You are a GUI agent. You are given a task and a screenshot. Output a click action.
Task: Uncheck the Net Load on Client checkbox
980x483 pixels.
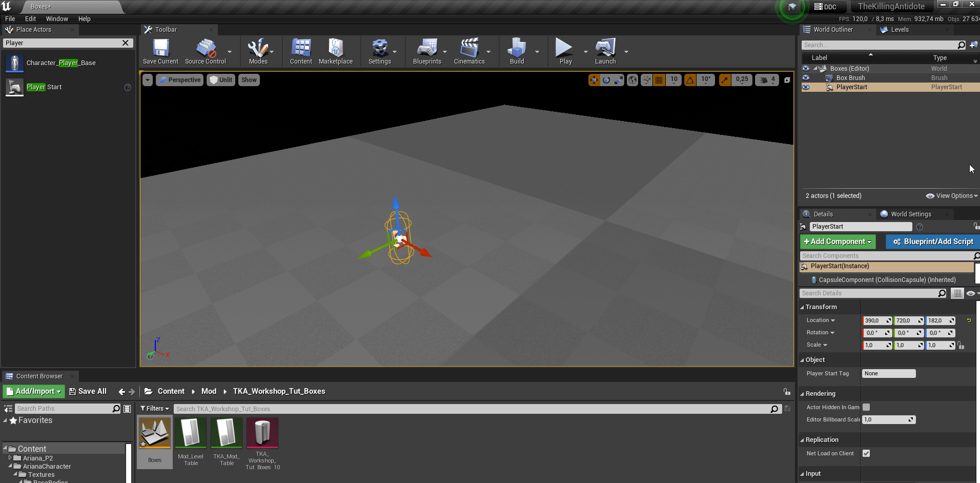(866, 453)
